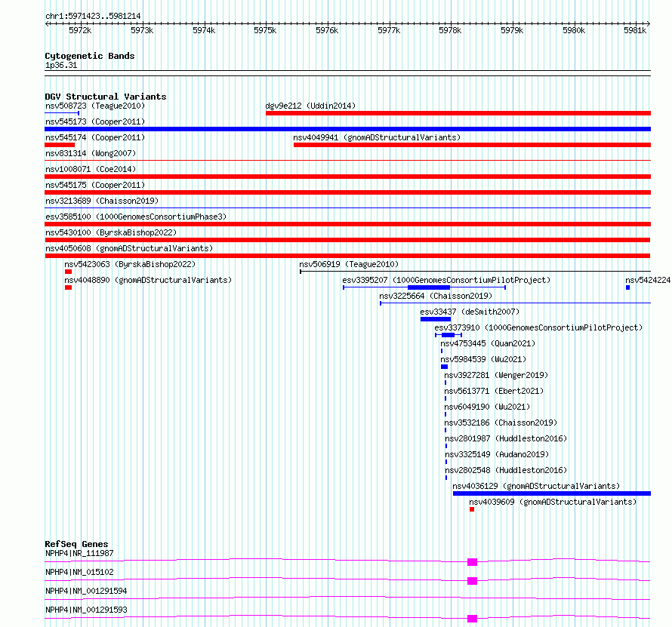Click nsv4049941 (gnomADStructuralVariants) label
This screenshot has width=672, height=627.
(377, 137)
